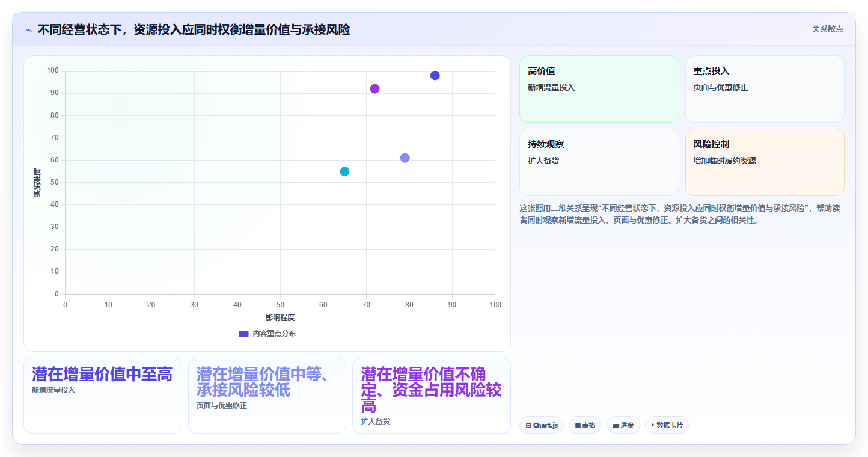Click the legend color box for 内容重点分布
868x457 pixels.
pyautogui.click(x=243, y=334)
